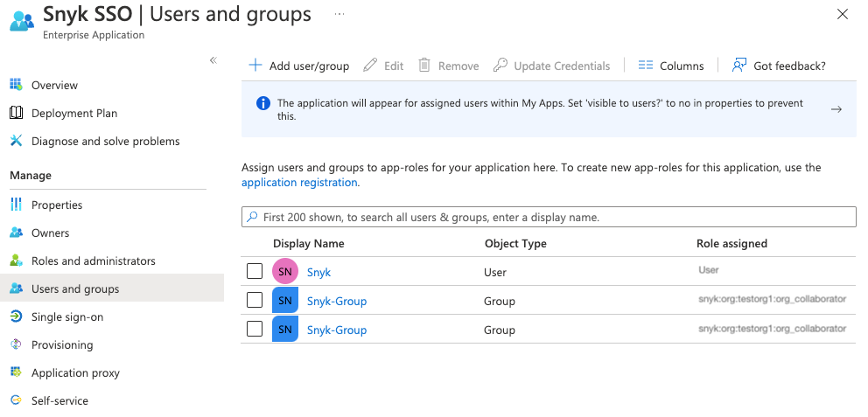Click the Users and groups sidebar icon
868x417 pixels.
click(x=16, y=288)
